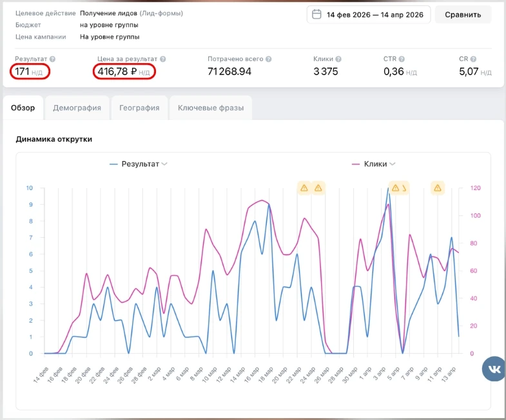Click the Цена за результат metric label
Screen dimensions: 506x420
(127, 59)
